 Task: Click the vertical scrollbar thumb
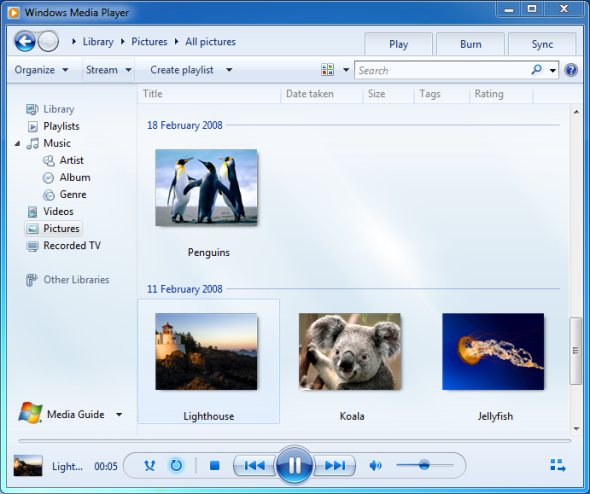point(576,351)
